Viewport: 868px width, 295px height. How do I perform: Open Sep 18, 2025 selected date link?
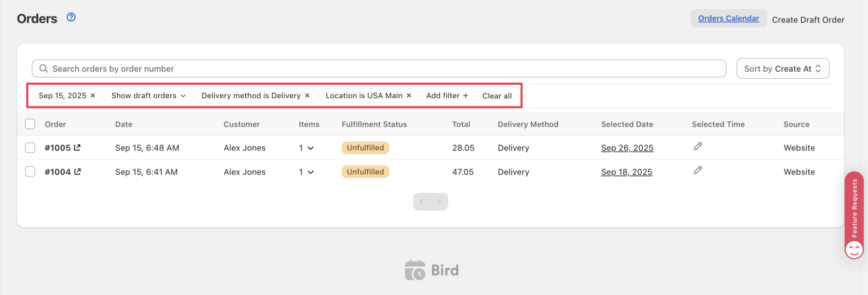[627, 172]
